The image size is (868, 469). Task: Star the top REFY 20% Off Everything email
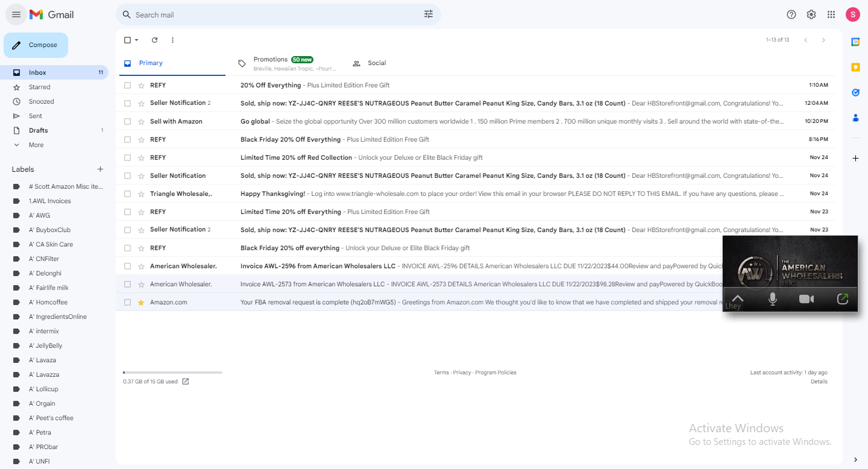141,86
